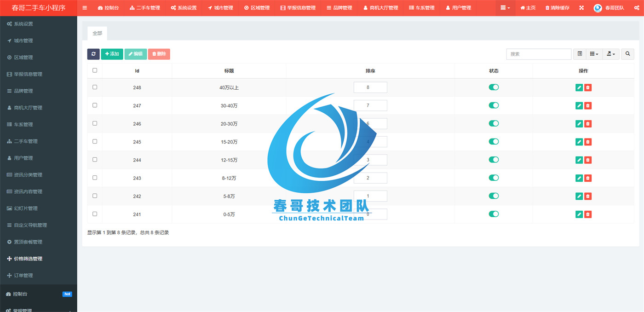Click the fullscreen icon in top bar
The image size is (644, 312).
tap(581, 8)
